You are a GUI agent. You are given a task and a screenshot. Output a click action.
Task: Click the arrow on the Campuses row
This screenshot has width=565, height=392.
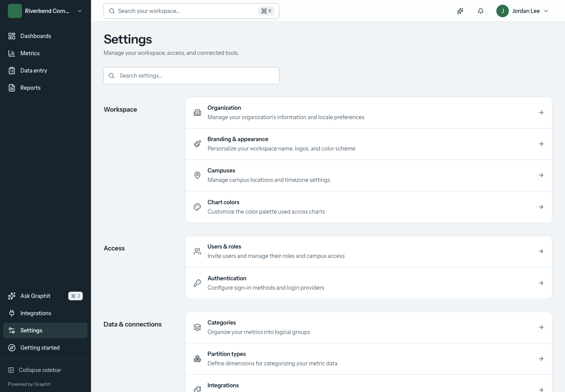tap(541, 175)
